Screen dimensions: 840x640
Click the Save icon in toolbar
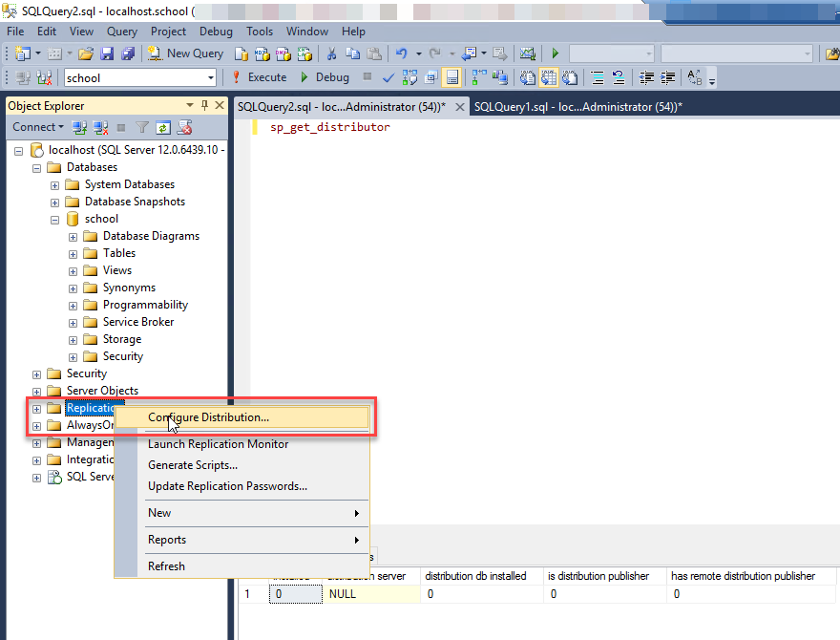pos(107,53)
